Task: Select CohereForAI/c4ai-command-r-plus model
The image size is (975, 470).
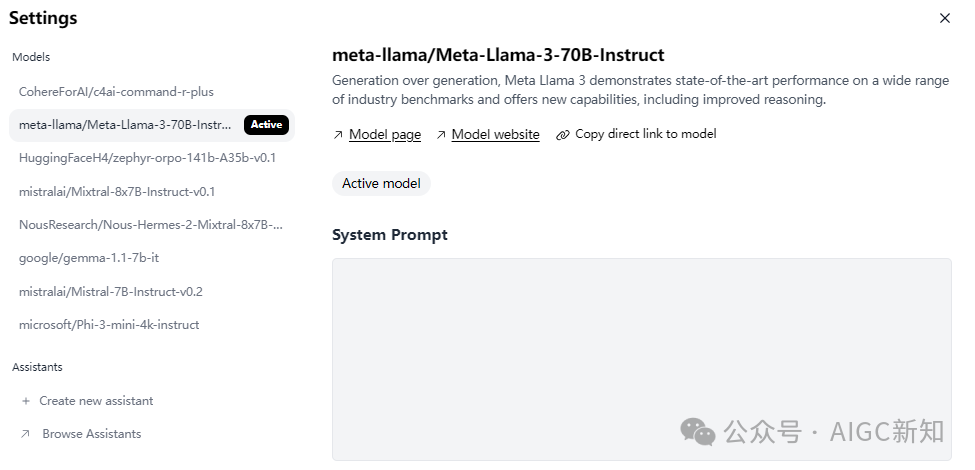Action: coord(116,92)
